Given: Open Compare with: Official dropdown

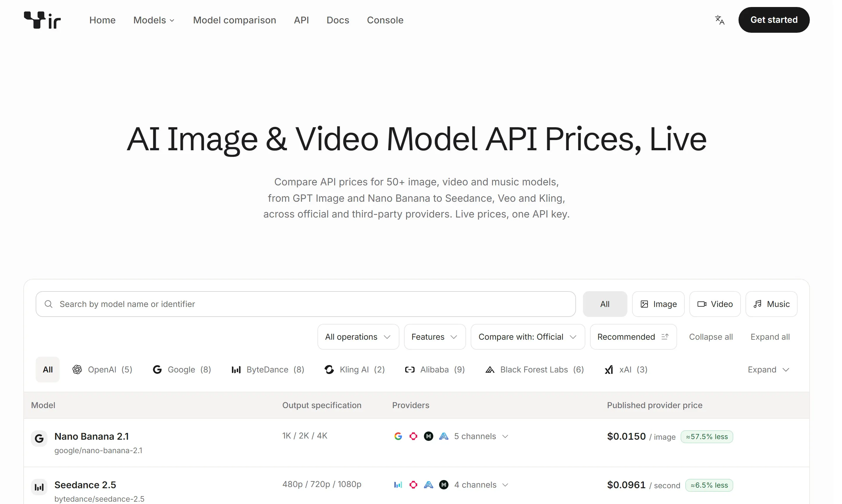Looking at the screenshot, I should (x=528, y=337).
